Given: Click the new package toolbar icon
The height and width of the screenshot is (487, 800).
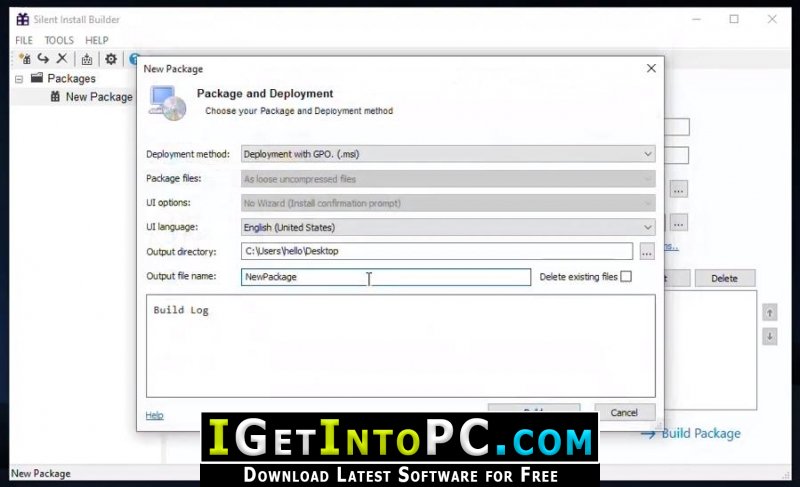Looking at the screenshot, I should click(24, 59).
